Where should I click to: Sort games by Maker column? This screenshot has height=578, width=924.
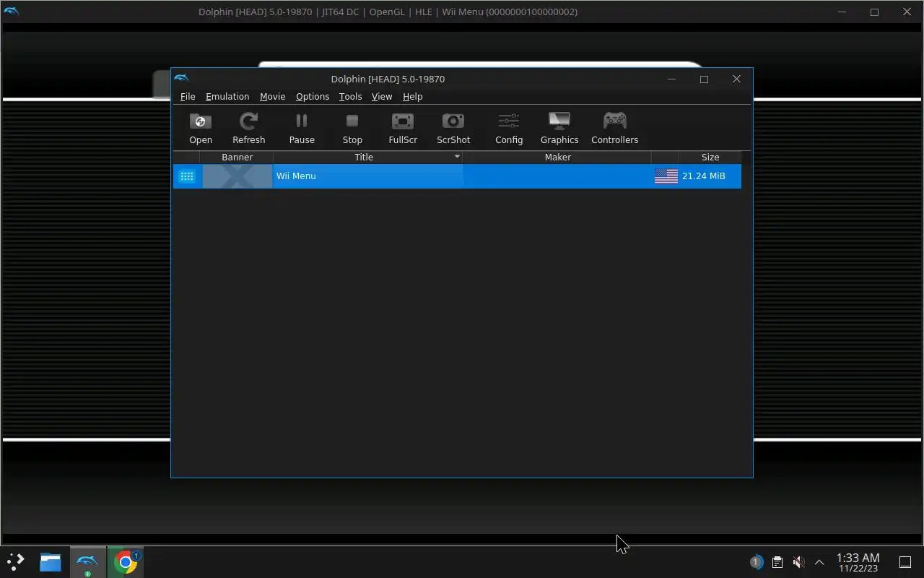point(557,157)
